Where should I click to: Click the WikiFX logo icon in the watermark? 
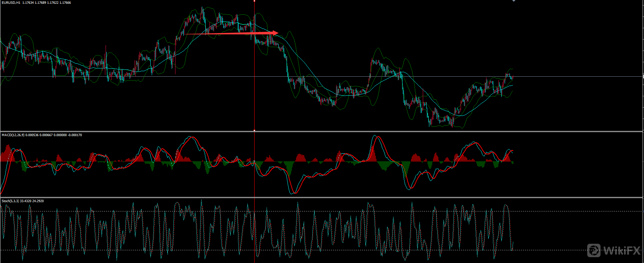click(x=593, y=250)
